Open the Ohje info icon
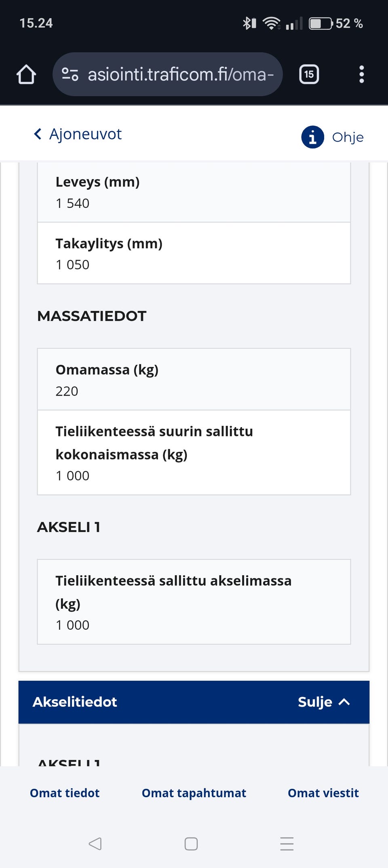 coord(312,137)
